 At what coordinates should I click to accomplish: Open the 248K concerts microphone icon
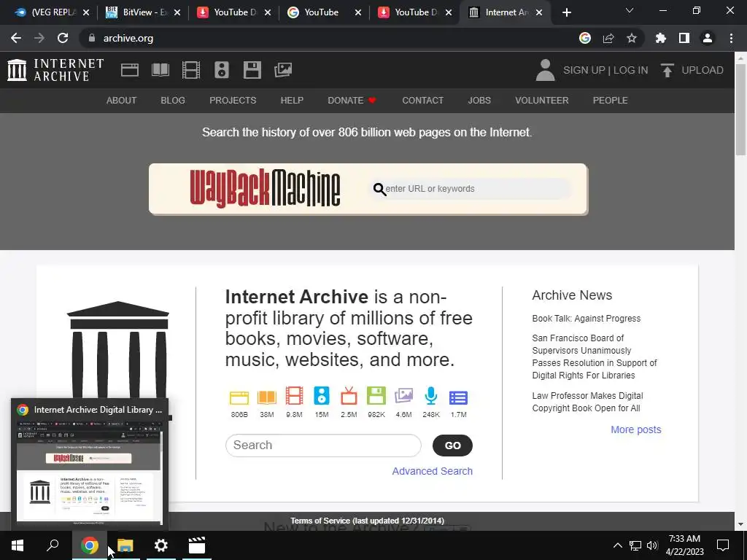click(x=431, y=396)
